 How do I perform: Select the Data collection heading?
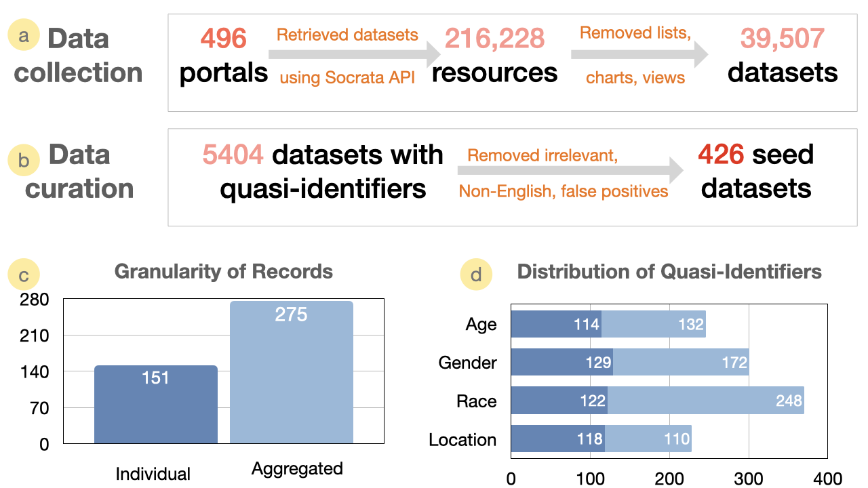[78, 56]
